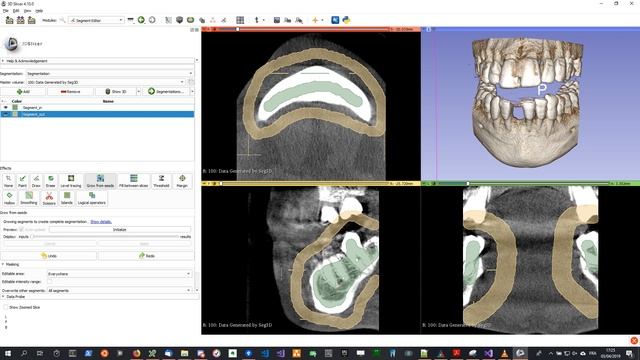The height and width of the screenshot is (360, 640).
Task: Select the Erase effect tool
Action: point(51,181)
